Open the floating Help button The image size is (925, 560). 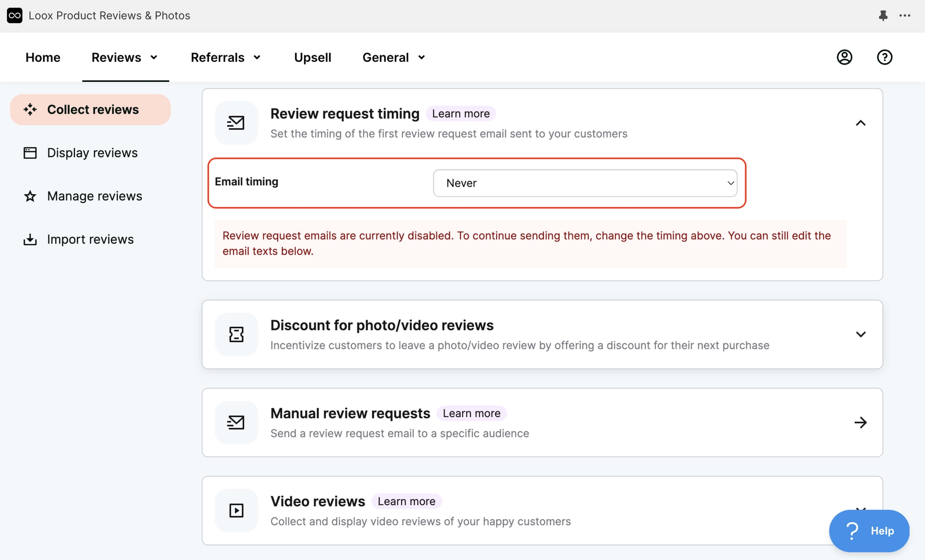coord(869,530)
